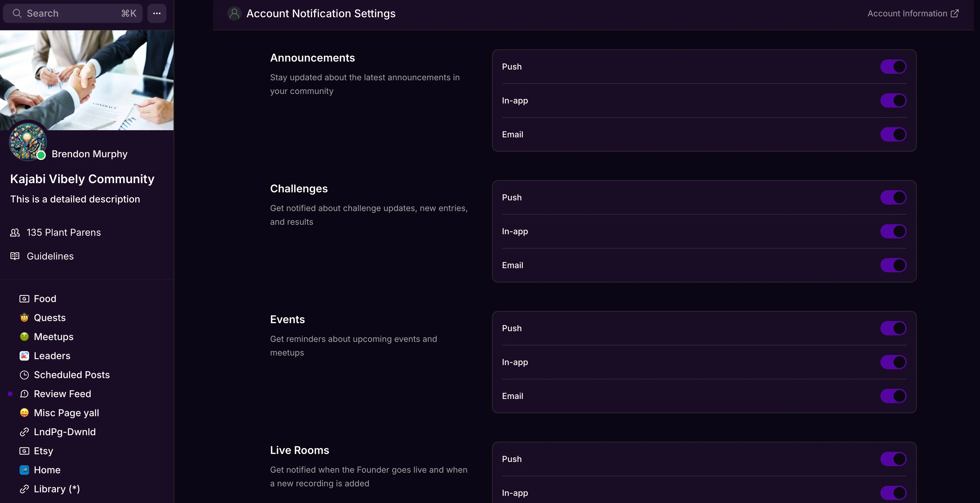Image resolution: width=980 pixels, height=503 pixels.
Task: Click the LndPg-Dwnld link icon
Action: pyautogui.click(x=24, y=432)
